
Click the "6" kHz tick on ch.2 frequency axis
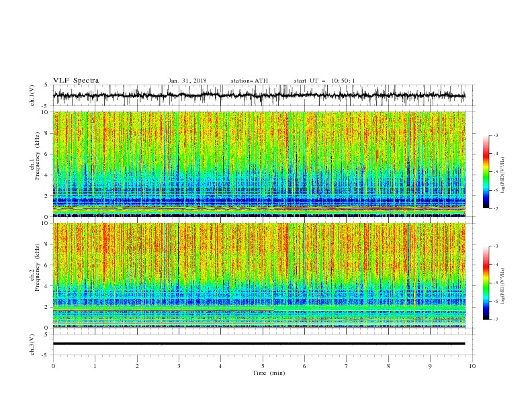[47, 265]
